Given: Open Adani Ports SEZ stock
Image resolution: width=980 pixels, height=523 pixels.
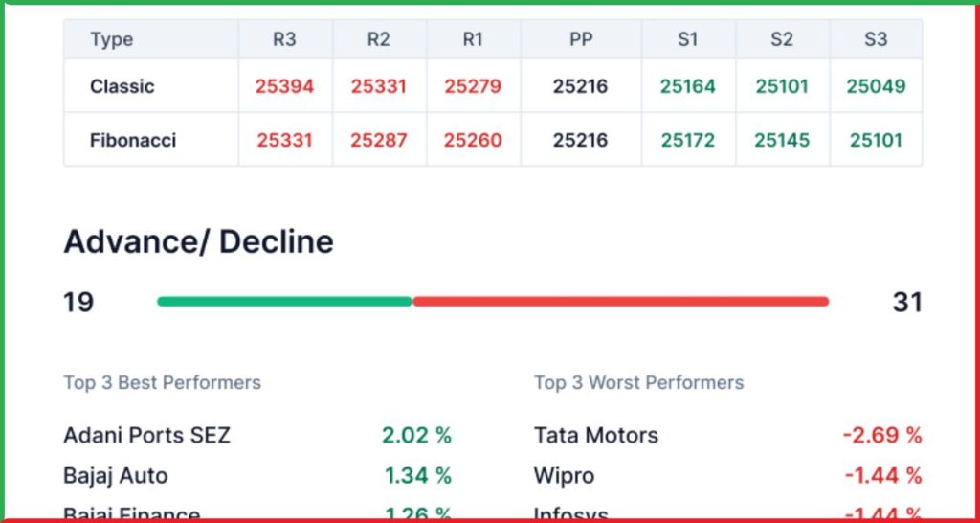Looking at the screenshot, I should click(x=146, y=436).
